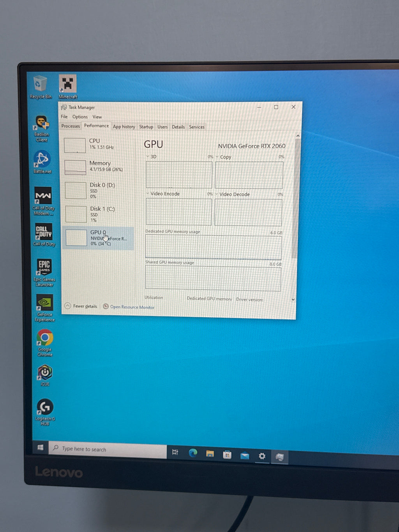Viewport: 399px width, 532px height.
Task: Launch Microsoft Edge from the taskbar
Action: tap(192, 453)
